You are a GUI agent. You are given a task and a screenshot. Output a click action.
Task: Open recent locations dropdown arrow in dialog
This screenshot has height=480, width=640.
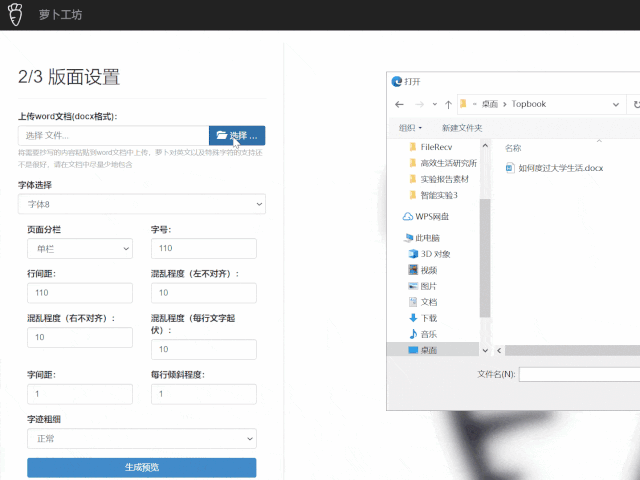tap(435, 104)
